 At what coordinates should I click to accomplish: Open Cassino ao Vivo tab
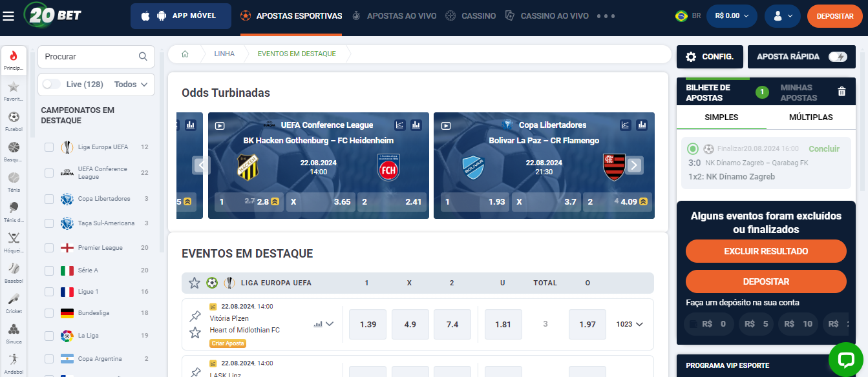(x=547, y=16)
